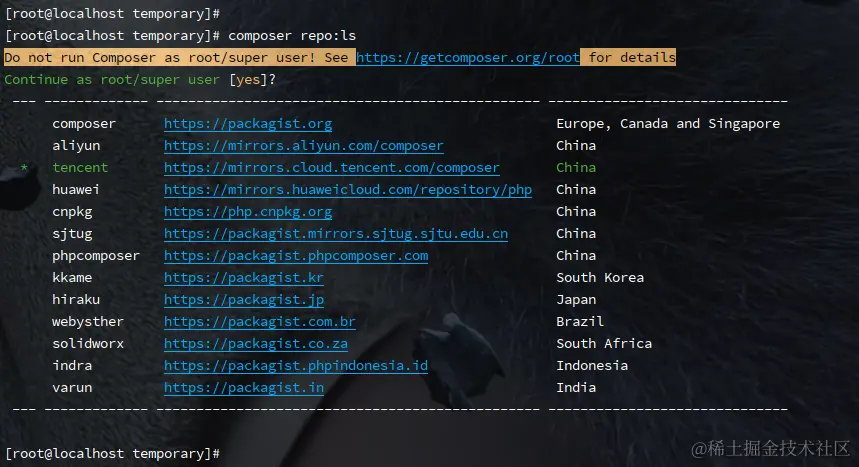Select the repo name 'sjtug'

coord(72,234)
